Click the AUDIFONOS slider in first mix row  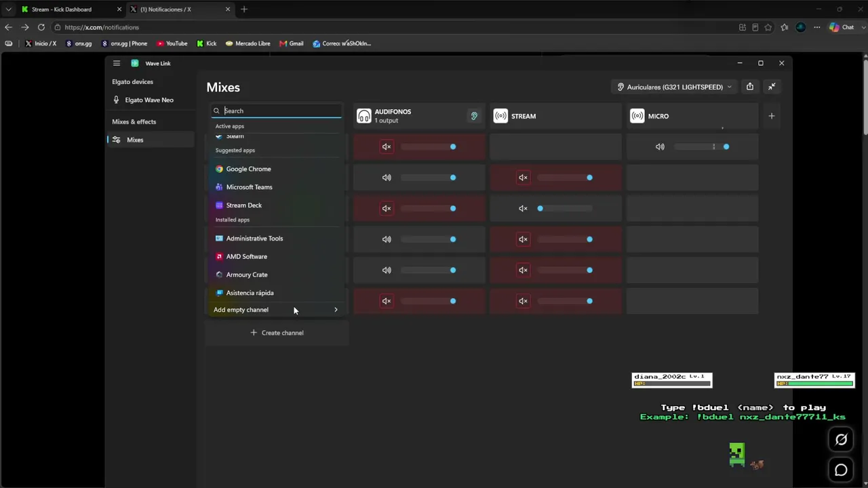429,147
